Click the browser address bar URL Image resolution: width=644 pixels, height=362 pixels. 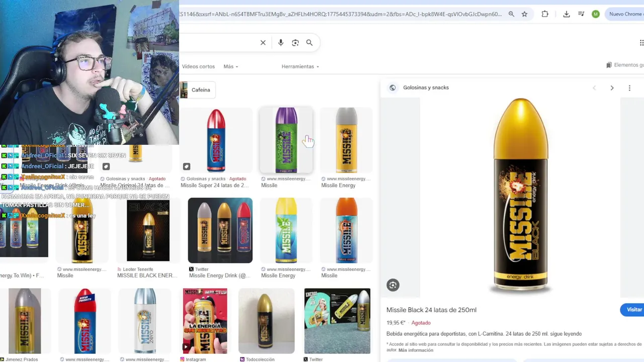(x=341, y=14)
